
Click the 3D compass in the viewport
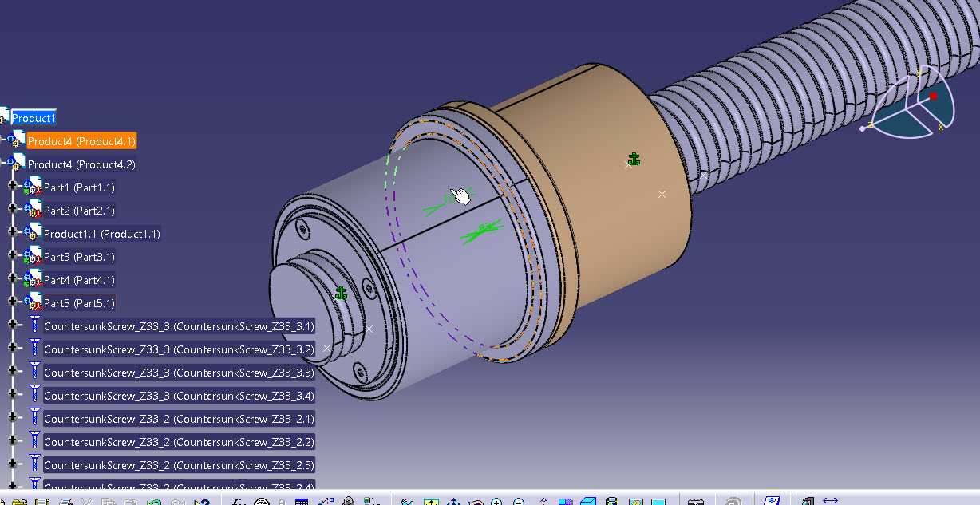click(908, 104)
